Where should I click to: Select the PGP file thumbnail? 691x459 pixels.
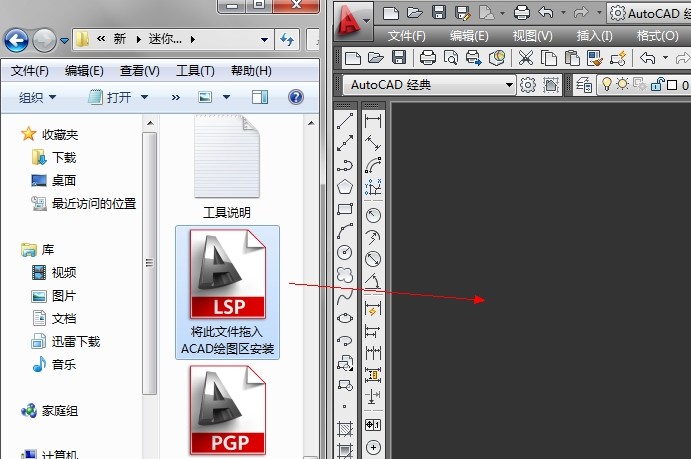[227, 411]
